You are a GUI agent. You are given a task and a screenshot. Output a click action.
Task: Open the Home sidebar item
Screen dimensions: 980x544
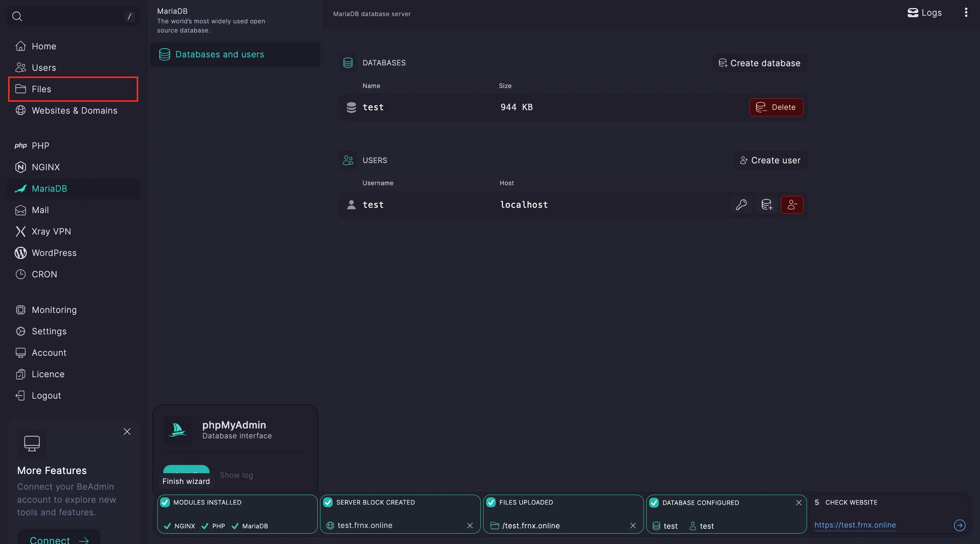(74, 46)
